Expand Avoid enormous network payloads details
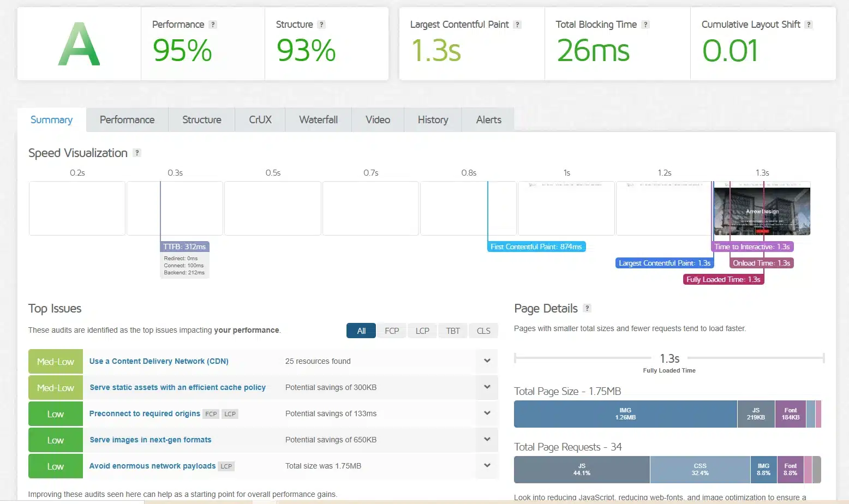Viewport: 849px width, 504px height. coord(487,466)
